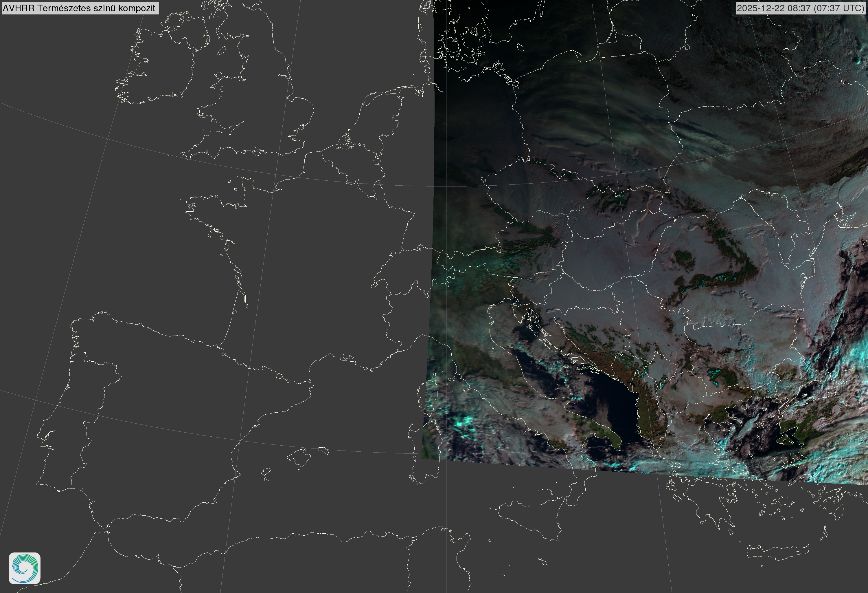Image resolution: width=868 pixels, height=593 pixels.
Task: Click the 2025-12-22 08:37 timestamp label
Action: (801, 8)
